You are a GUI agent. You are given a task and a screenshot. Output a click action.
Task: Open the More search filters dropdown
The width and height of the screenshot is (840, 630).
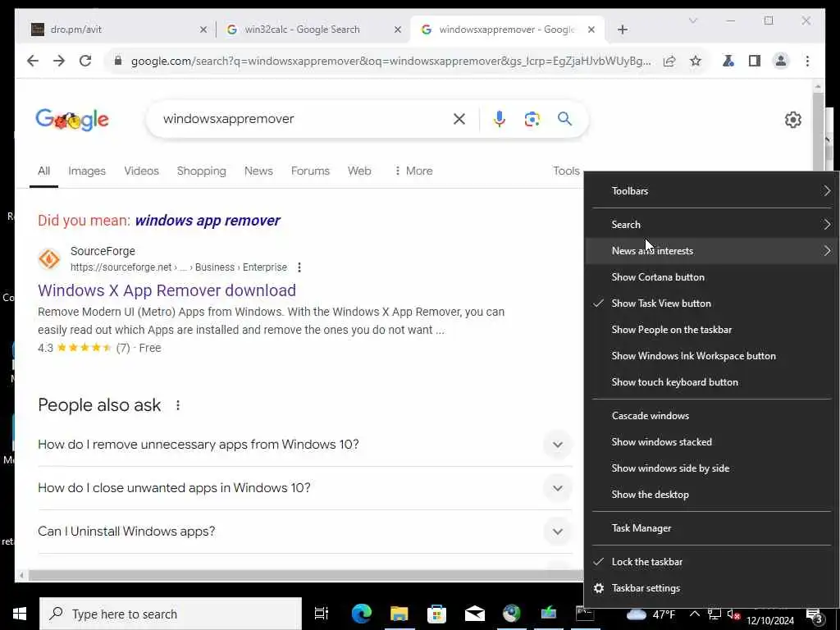413,171
